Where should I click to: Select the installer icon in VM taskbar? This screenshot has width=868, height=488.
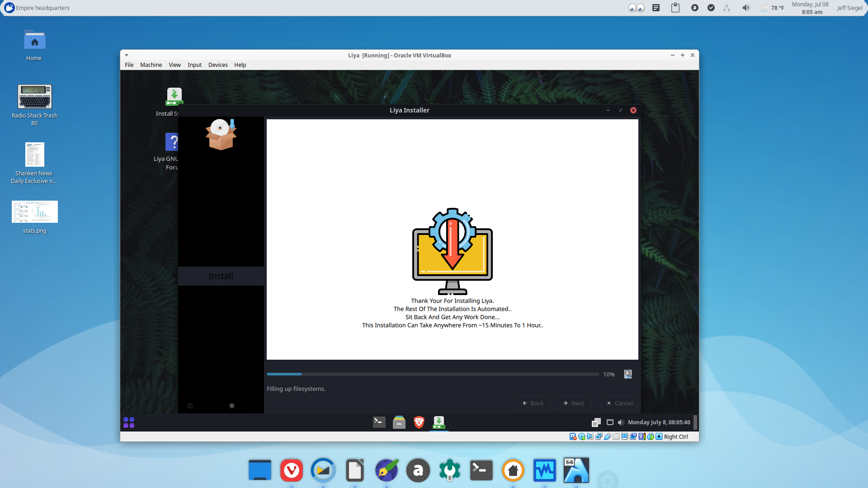pyautogui.click(x=439, y=422)
